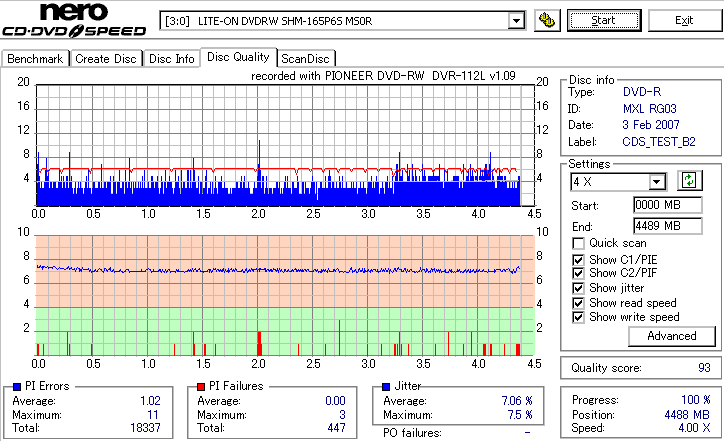Screen dimensions: 724x441
Task: Click the Start button
Action: pyautogui.click(x=604, y=20)
